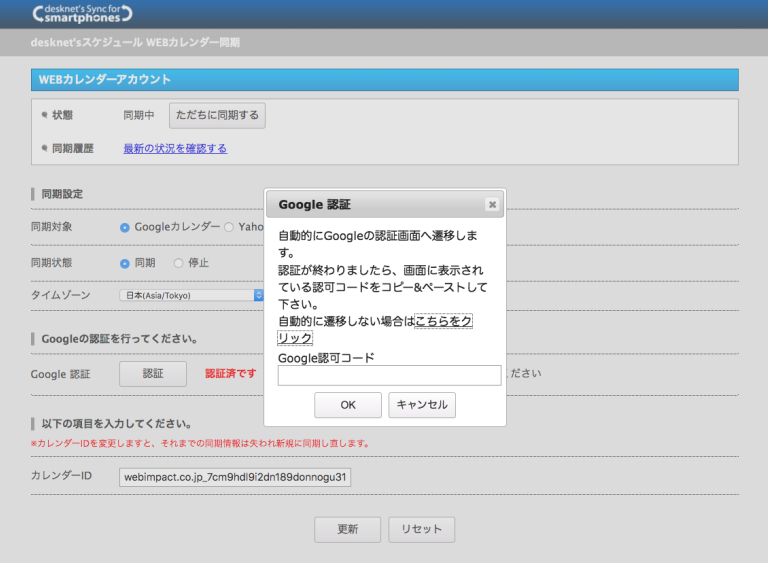
Task: Select the 停止 radio button
Action: tap(179, 264)
